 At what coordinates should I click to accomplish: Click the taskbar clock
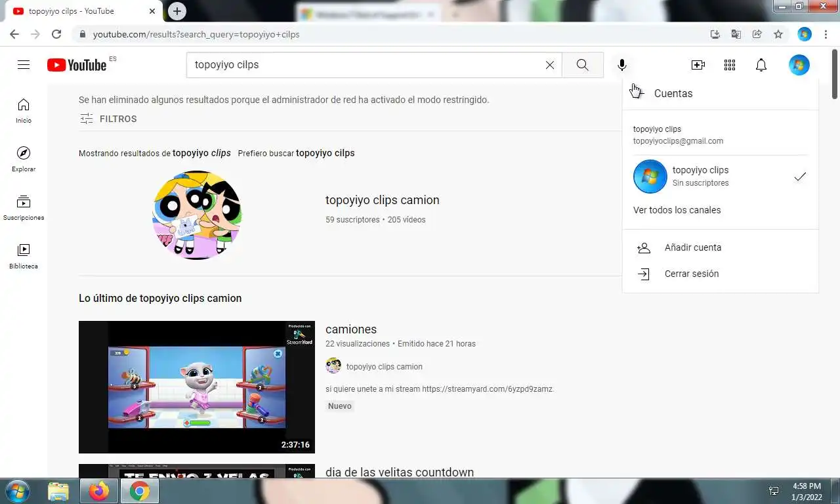(807, 492)
